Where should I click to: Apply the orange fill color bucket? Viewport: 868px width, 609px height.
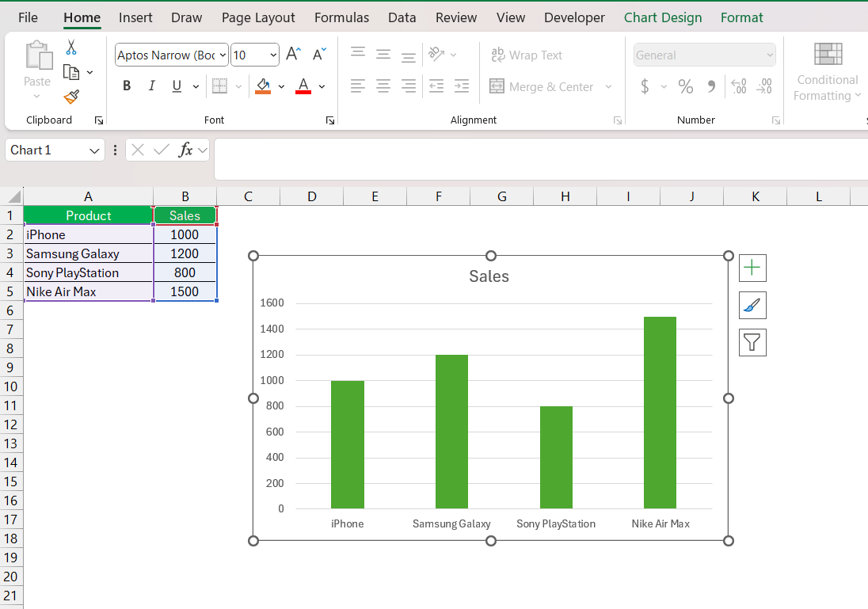pyautogui.click(x=263, y=86)
